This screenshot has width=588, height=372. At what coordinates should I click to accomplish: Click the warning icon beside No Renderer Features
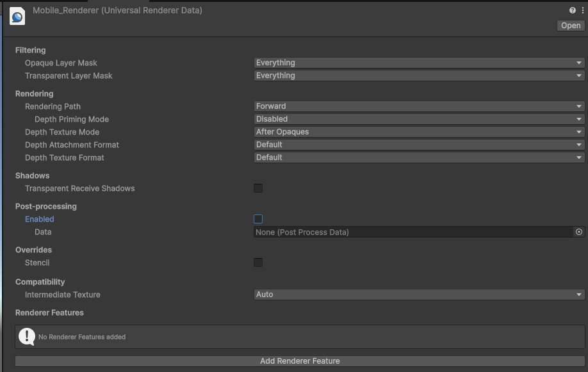[27, 336]
